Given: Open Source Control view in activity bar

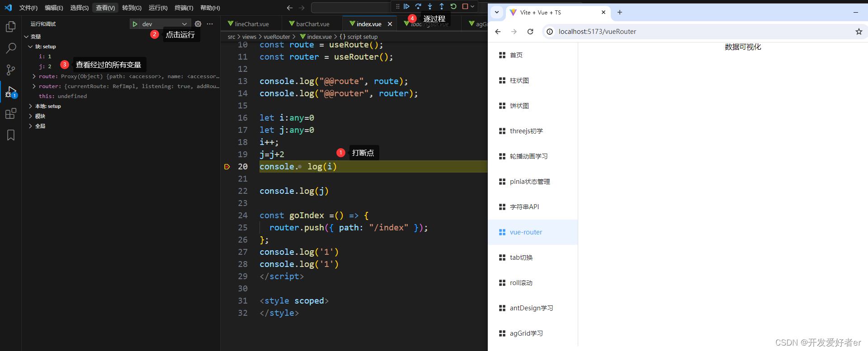Looking at the screenshot, I should 11,70.
